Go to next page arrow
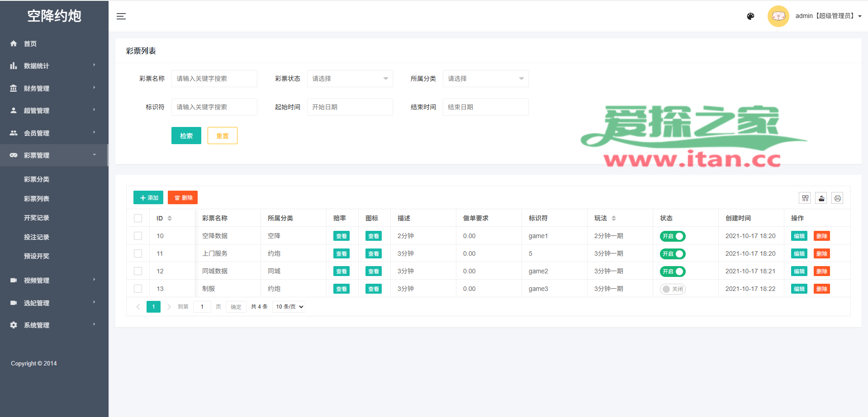This screenshot has width=868, height=417. point(169,307)
